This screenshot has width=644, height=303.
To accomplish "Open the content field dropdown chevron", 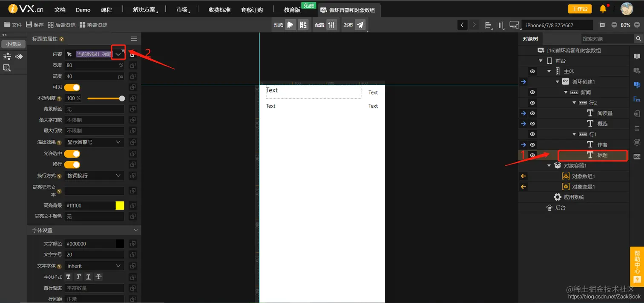I will tap(118, 54).
